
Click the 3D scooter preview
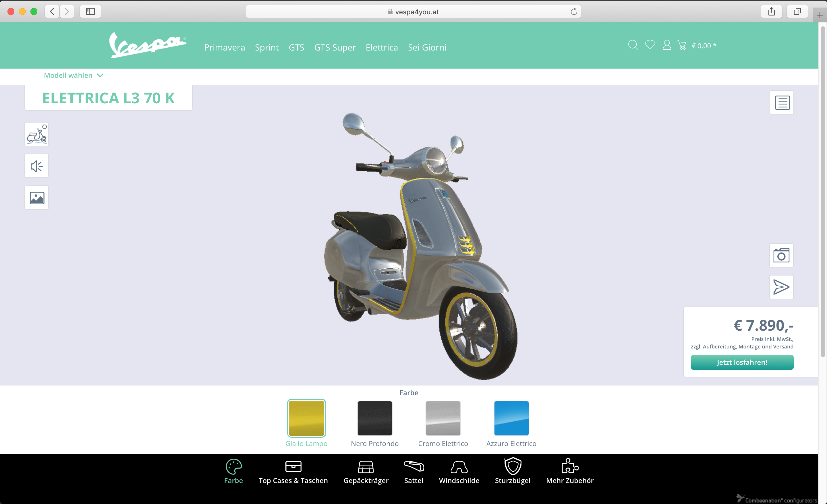click(x=421, y=246)
